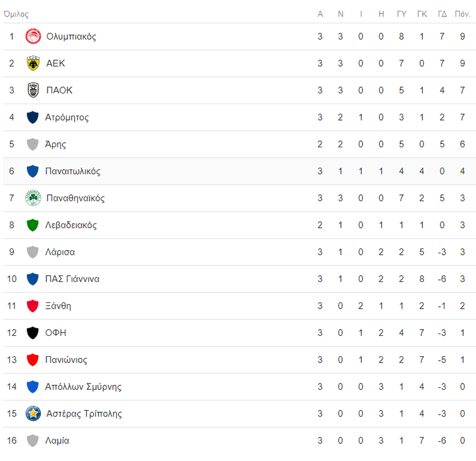Image resolution: width=476 pixels, height=461 pixels.
Task: Open the Απόλλων Σμύρνης team name
Action: click(x=83, y=387)
